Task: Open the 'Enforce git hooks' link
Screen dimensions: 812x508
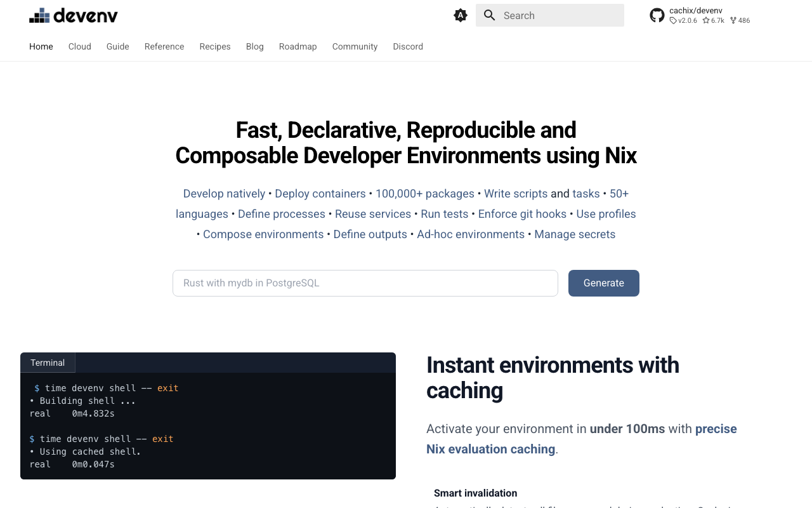Action: click(x=522, y=214)
